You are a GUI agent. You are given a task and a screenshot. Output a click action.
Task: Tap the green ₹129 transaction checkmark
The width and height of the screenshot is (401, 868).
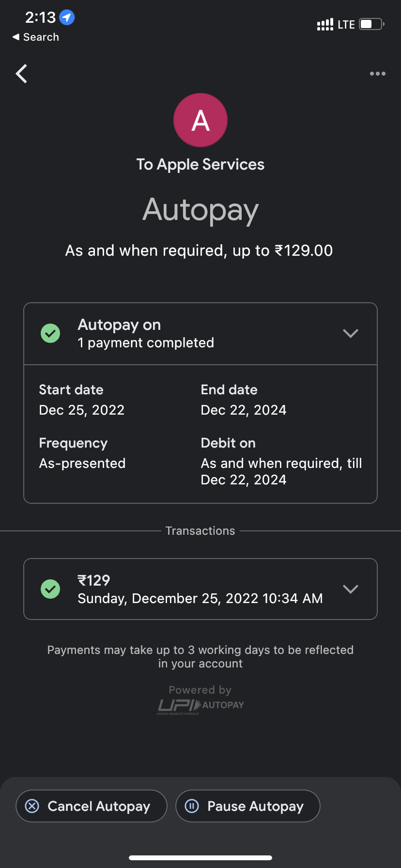point(50,589)
